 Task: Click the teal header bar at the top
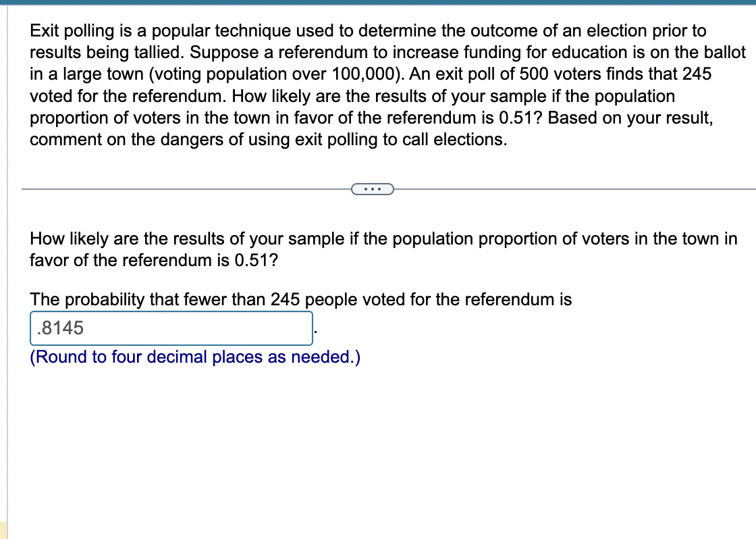(x=378, y=3)
